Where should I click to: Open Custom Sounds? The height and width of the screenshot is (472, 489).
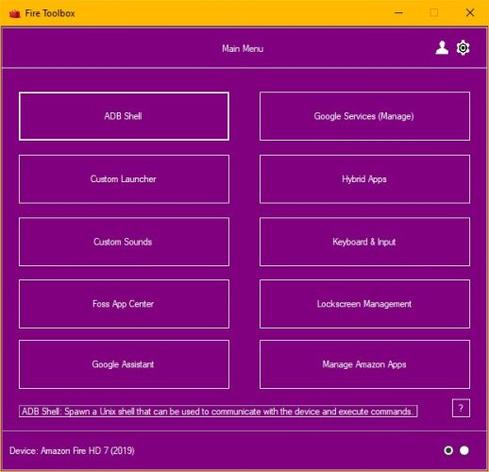[124, 242]
